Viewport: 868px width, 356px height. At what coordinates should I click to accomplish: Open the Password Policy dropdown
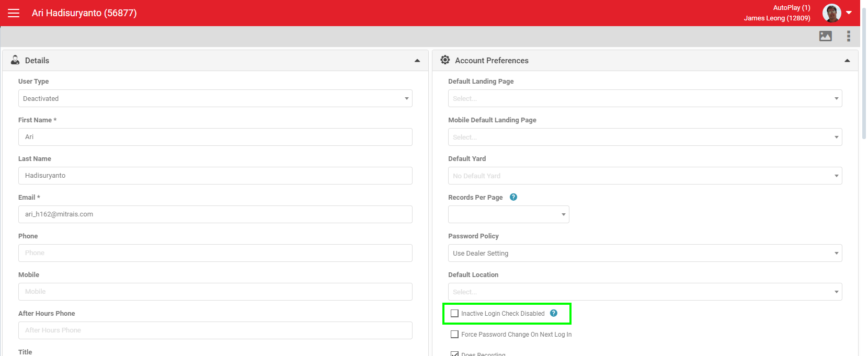[644, 253]
